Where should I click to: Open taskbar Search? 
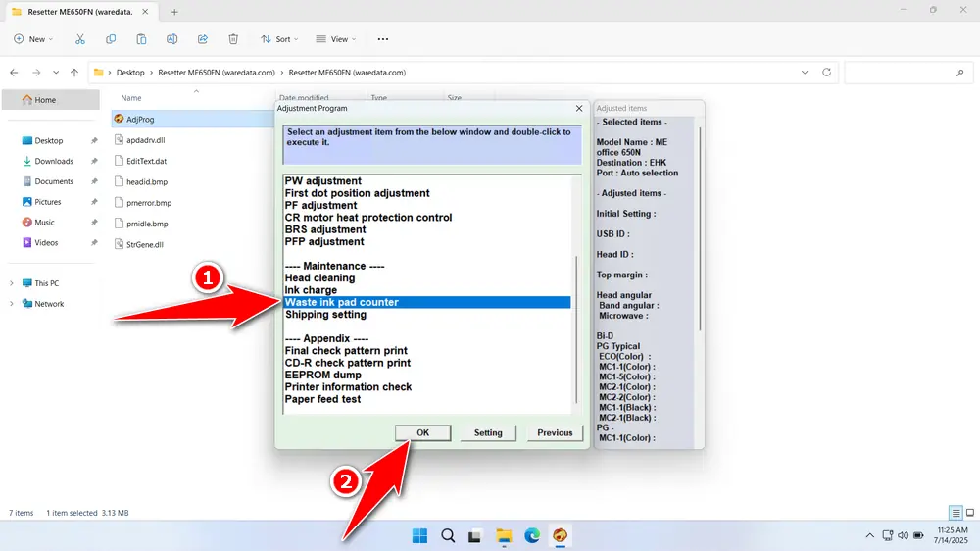448,535
